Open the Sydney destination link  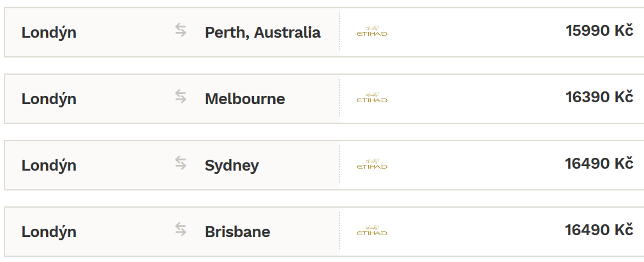pyautogui.click(x=232, y=166)
